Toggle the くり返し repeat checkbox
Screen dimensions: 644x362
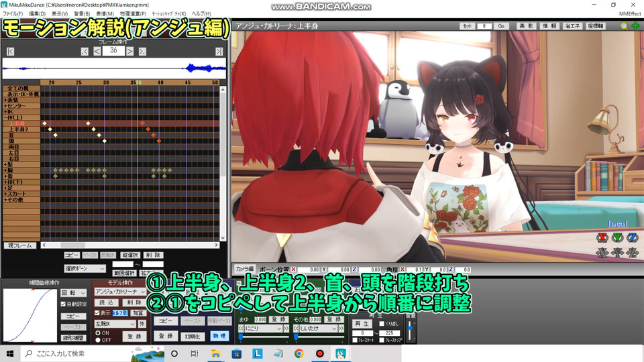382,324
